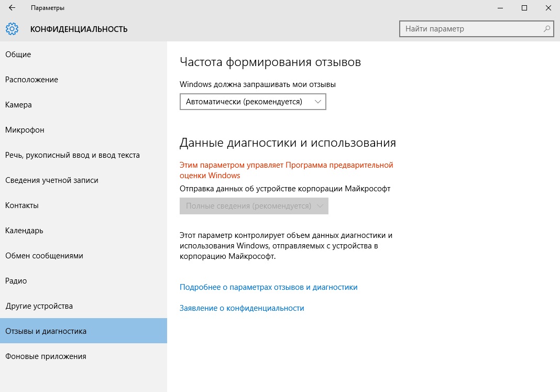
Task: Focus the 'Найти параметр' search field
Action: coord(476,29)
